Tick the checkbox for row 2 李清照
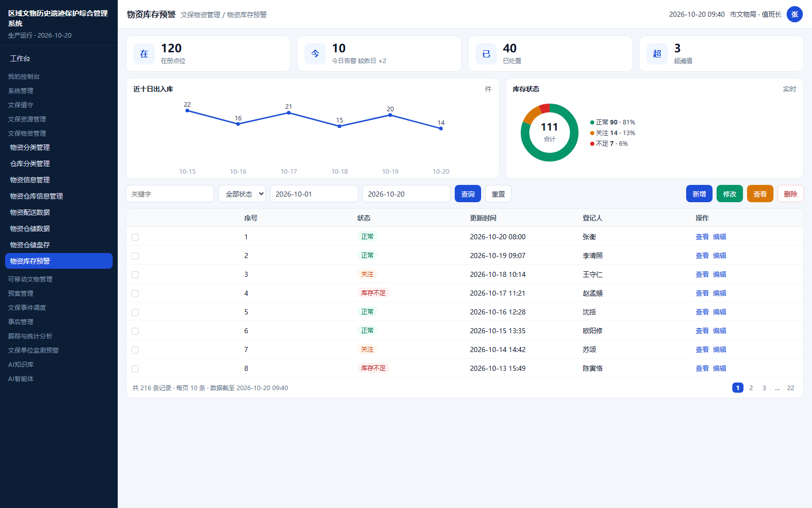The width and height of the screenshot is (812, 508). click(135, 256)
